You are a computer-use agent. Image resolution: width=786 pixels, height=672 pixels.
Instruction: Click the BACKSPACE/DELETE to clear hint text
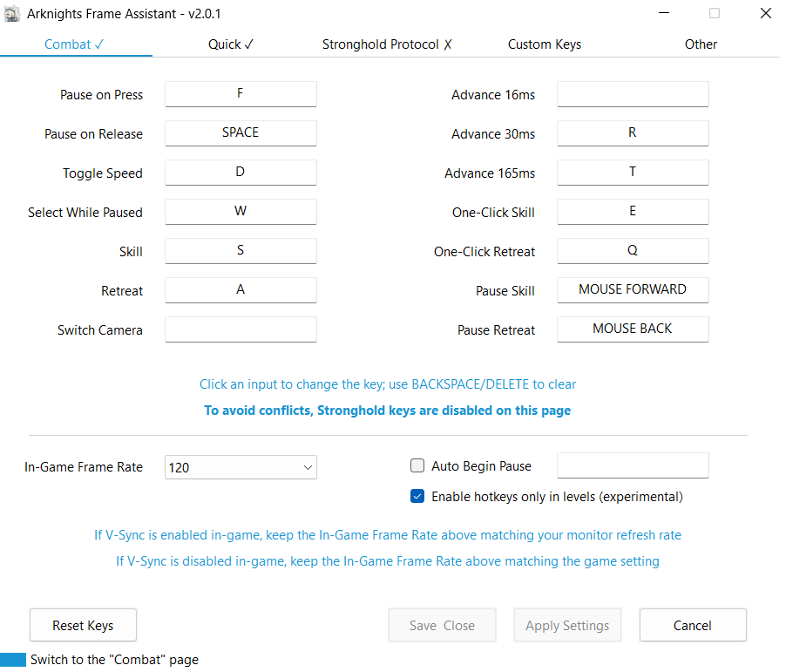388,384
